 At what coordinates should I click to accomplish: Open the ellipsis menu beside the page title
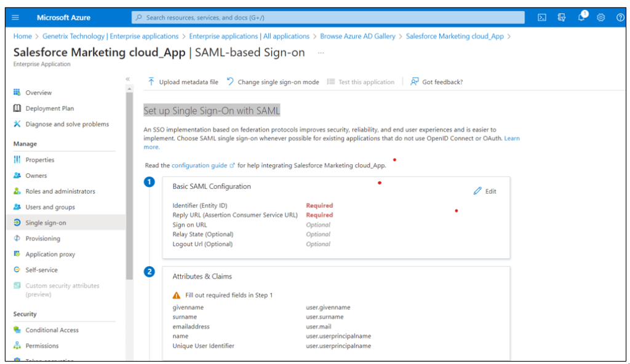[321, 53]
